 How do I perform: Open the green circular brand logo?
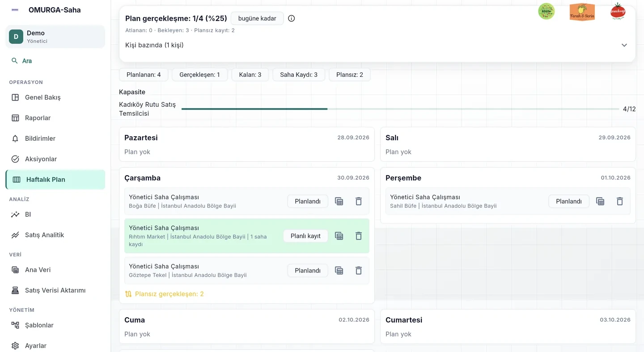point(547,11)
